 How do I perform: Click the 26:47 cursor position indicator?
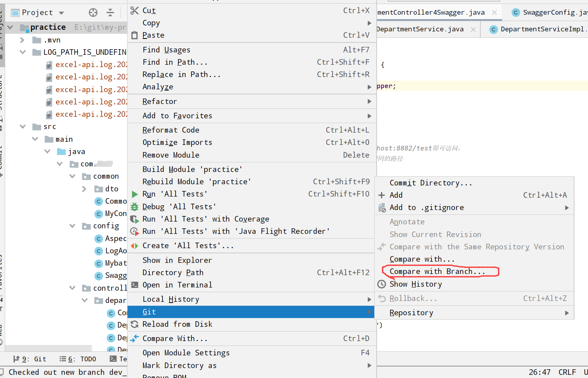[540, 372]
